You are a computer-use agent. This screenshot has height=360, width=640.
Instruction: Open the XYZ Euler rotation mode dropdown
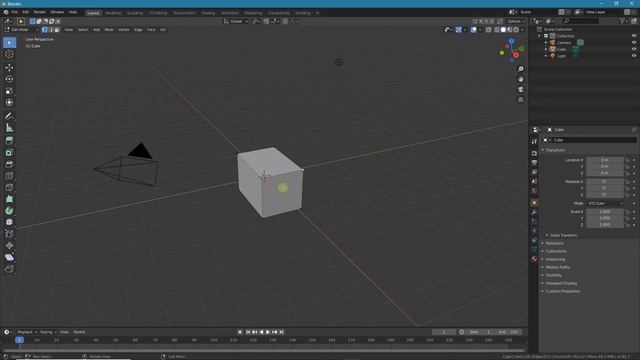[x=605, y=203]
